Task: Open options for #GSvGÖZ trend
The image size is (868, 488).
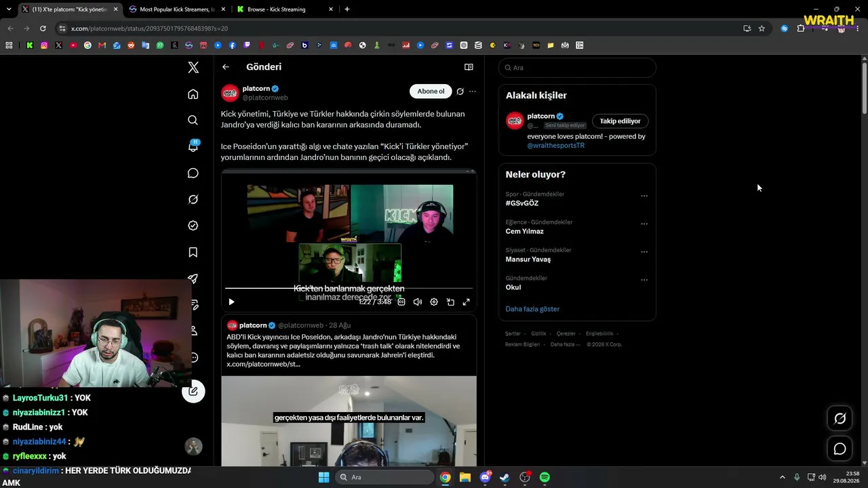Action: click(644, 196)
